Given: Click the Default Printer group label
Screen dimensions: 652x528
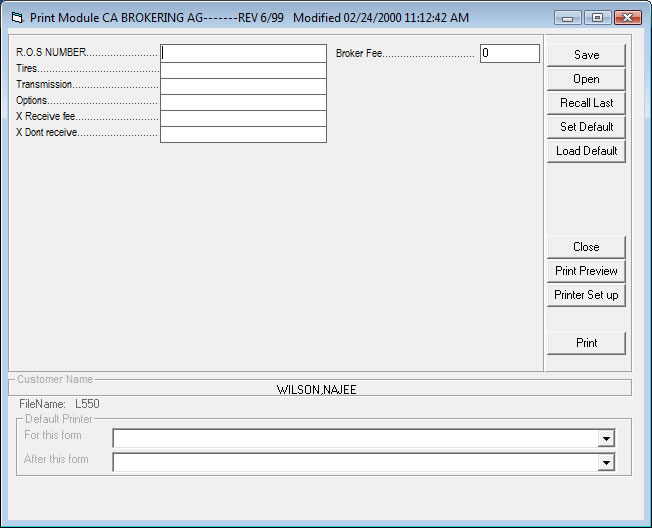Looking at the screenshot, I should pos(59,419).
